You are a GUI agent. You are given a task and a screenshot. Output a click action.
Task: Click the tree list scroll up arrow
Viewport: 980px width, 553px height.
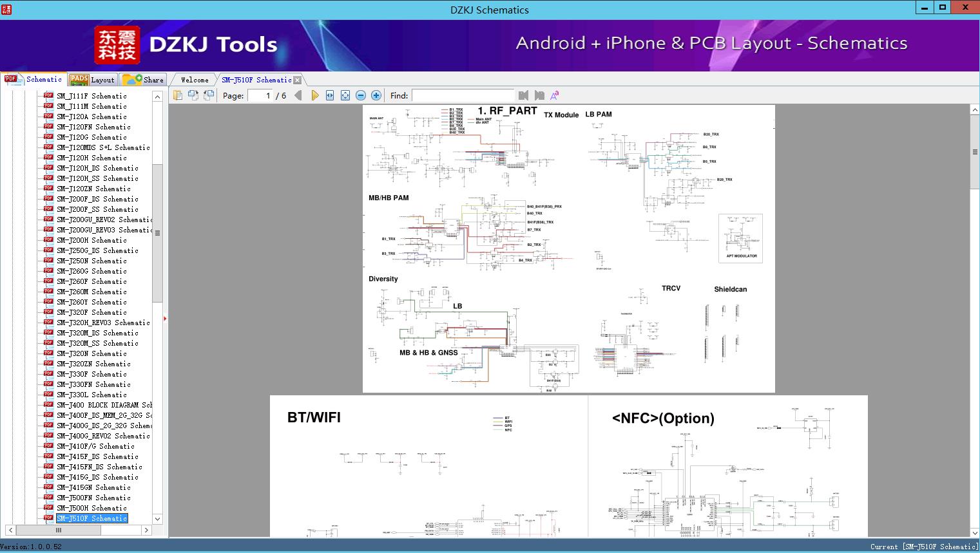[x=157, y=97]
